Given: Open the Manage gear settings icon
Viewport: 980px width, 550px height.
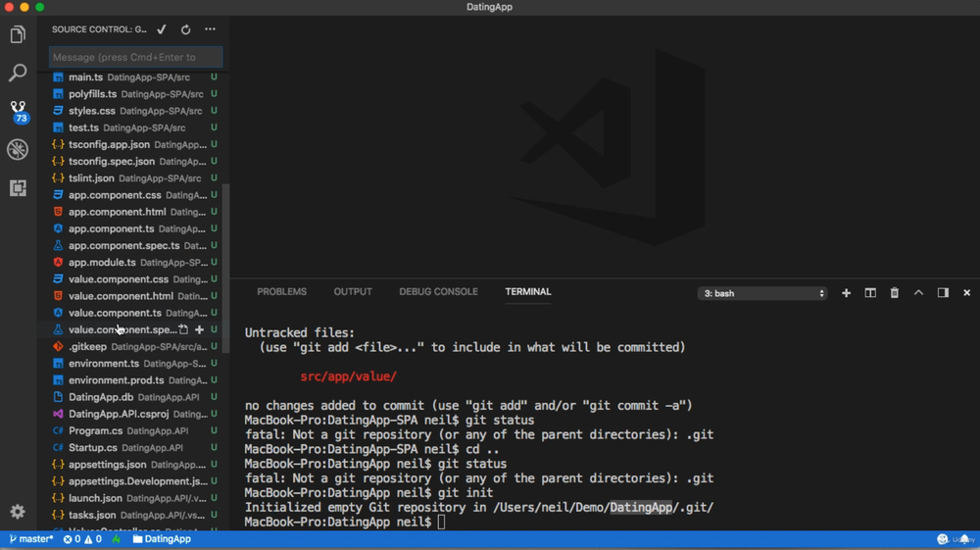Looking at the screenshot, I should (18, 511).
